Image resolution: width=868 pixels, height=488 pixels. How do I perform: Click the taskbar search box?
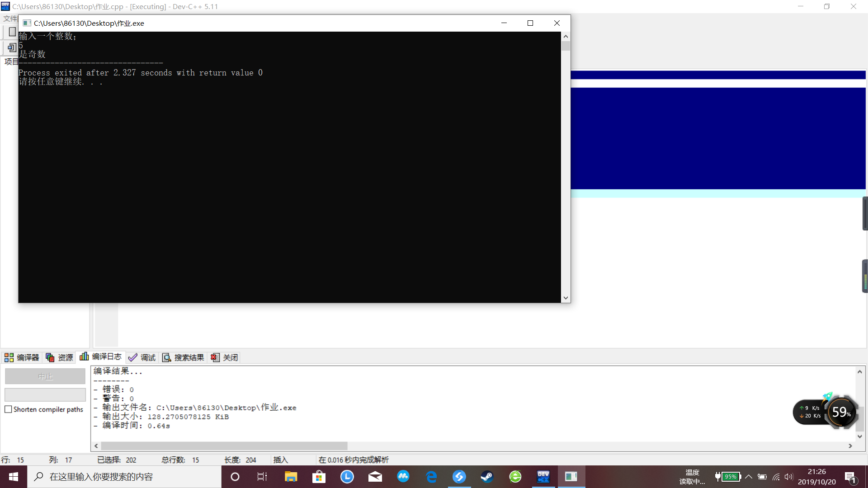click(124, 477)
